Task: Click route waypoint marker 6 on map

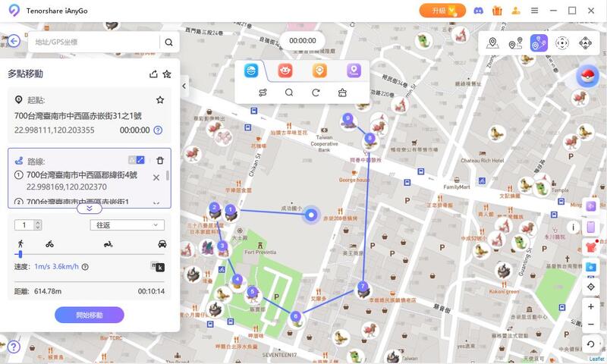Action: pos(295,316)
